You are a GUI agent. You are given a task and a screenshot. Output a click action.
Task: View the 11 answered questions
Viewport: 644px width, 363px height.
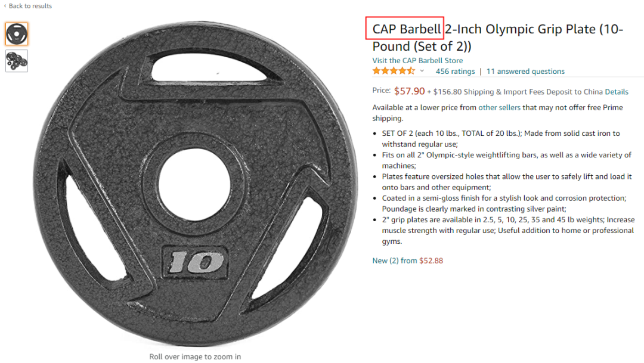coord(525,72)
